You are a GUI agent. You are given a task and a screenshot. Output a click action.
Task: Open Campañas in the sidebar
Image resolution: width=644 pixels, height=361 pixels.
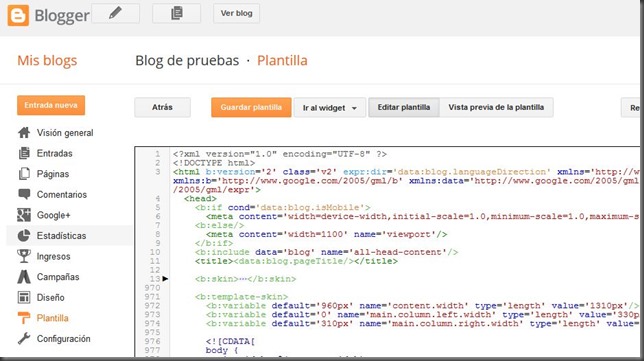[58, 277]
